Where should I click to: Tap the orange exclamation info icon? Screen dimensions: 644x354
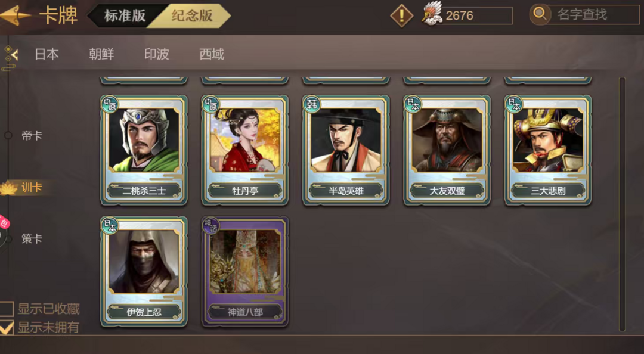tap(401, 15)
